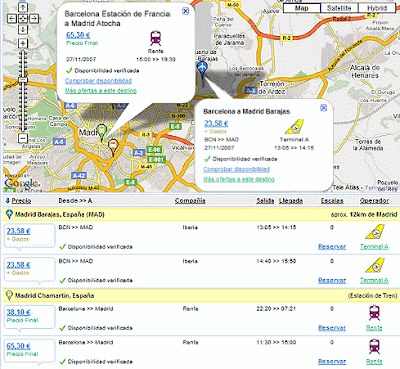400x369 pixels.
Task: Pan map up with arrow button
Action: click(x=23, y=8)
